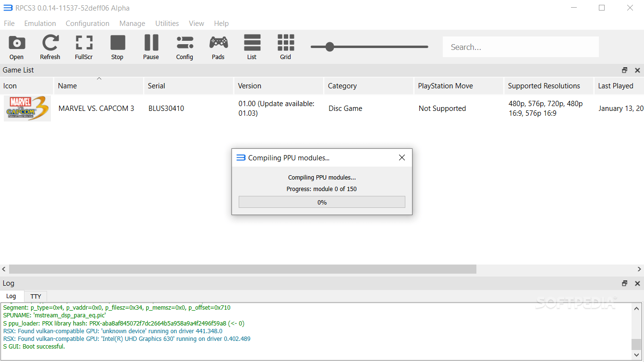Open the Emulation menu
The image size is (644, 362).
click(x=40, y=23)
